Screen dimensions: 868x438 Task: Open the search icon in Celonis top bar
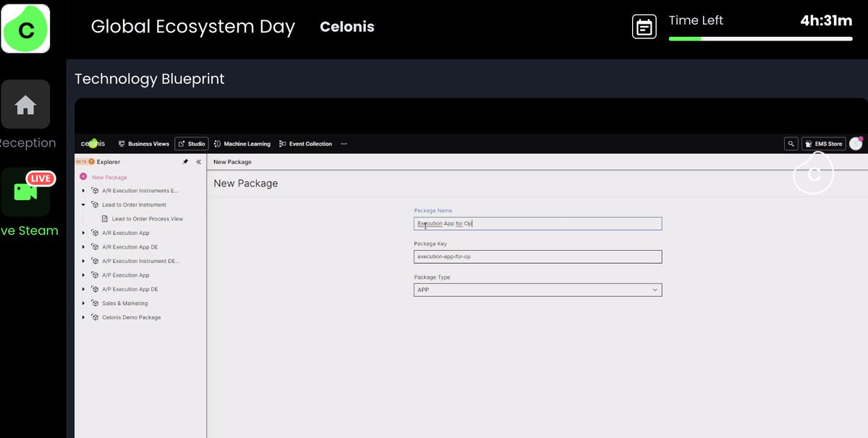(790, 143)
